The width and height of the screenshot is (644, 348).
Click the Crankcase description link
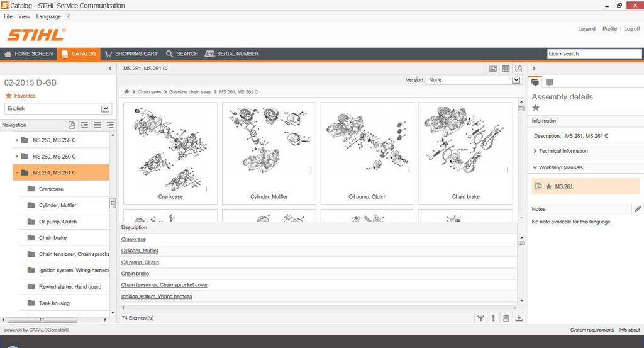(133, 239)
